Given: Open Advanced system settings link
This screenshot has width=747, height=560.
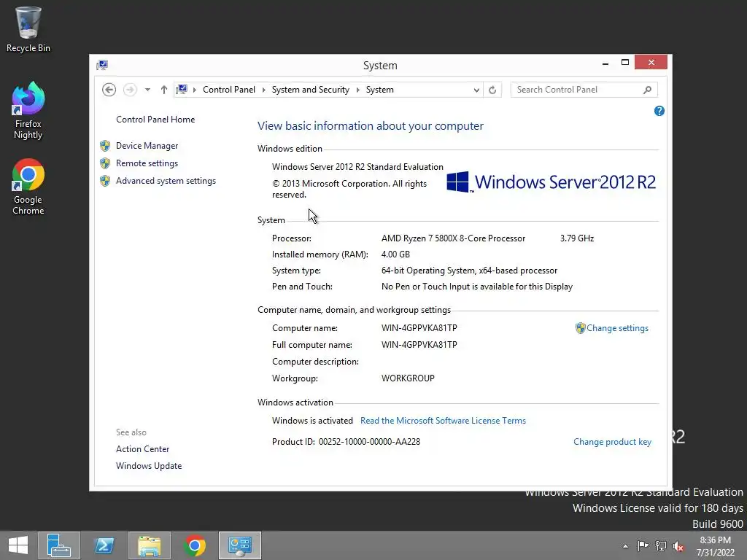Looking at the screenshot, I should click(166, 181).
